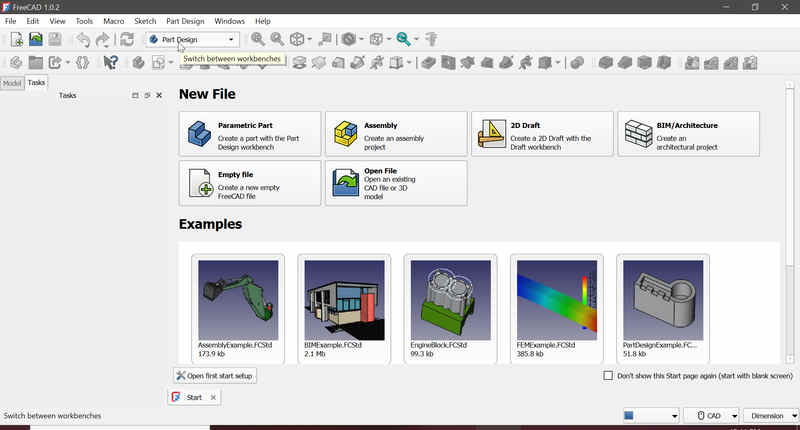
Task: Select the Start document tab
Action: click(194, 397)
